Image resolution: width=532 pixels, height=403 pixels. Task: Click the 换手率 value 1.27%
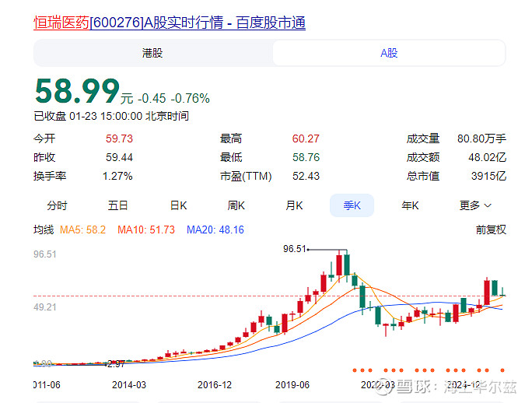click(x=117, y=176)
